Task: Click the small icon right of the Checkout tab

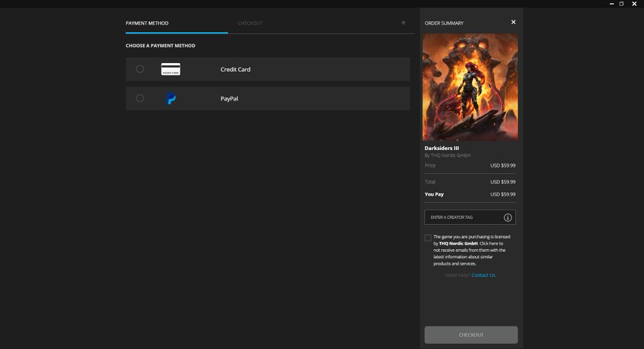Action: (403, 23)
